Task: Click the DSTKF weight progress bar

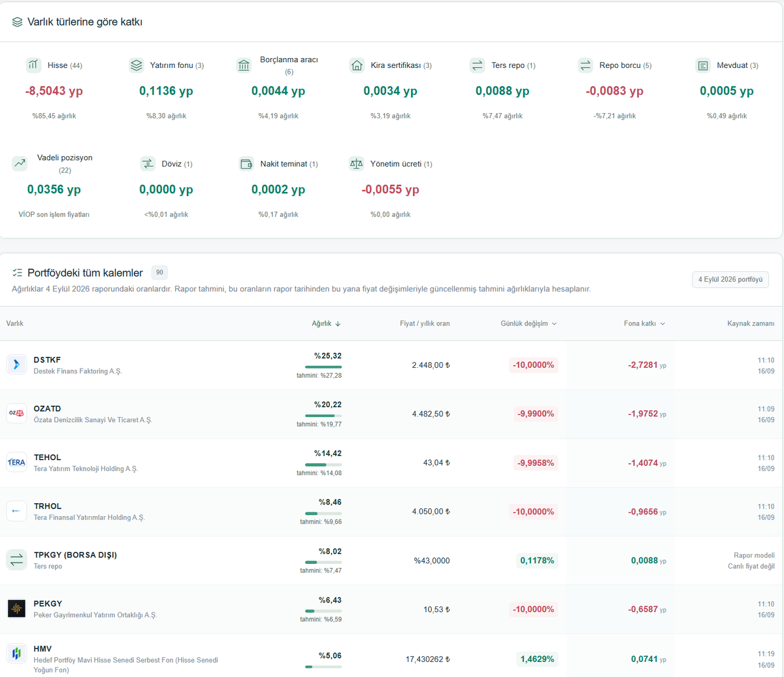Action: point(323,367)
